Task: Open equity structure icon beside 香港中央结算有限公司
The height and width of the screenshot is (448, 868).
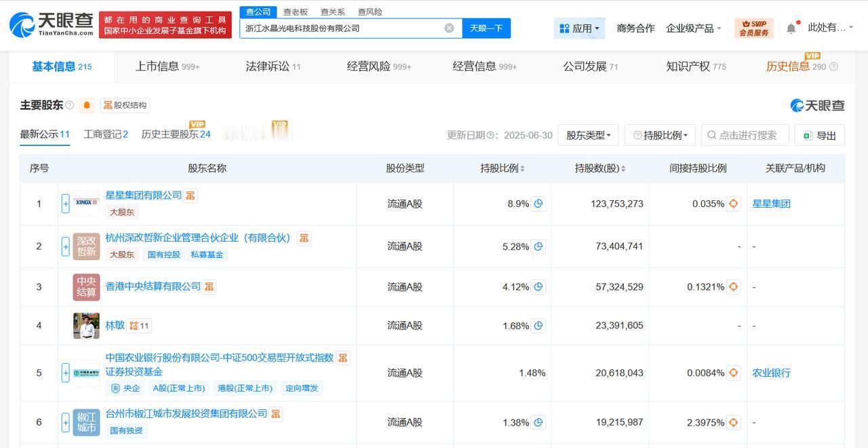Action: point(210,286)
